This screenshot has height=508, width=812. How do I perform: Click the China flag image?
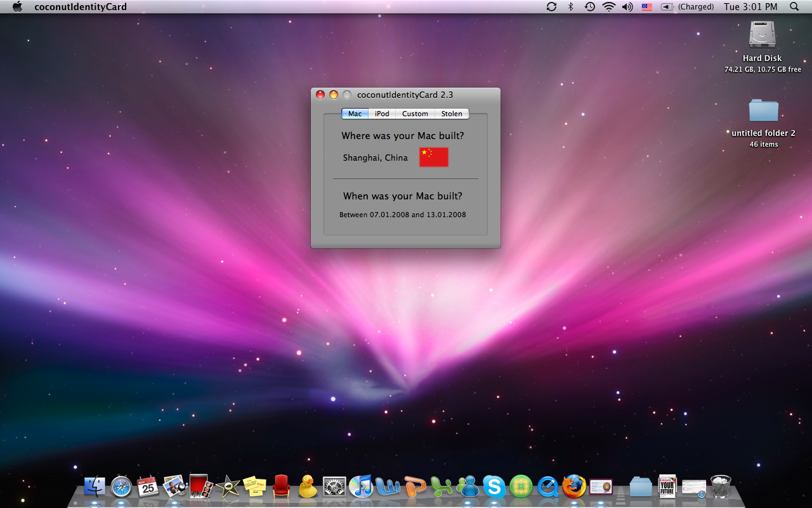434,157
